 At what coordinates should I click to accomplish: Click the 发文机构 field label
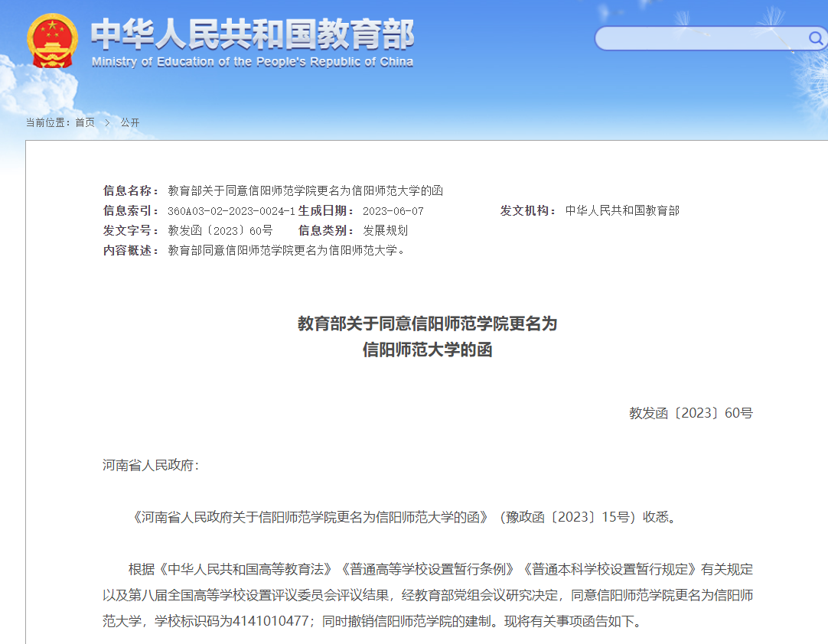point(528,210)
